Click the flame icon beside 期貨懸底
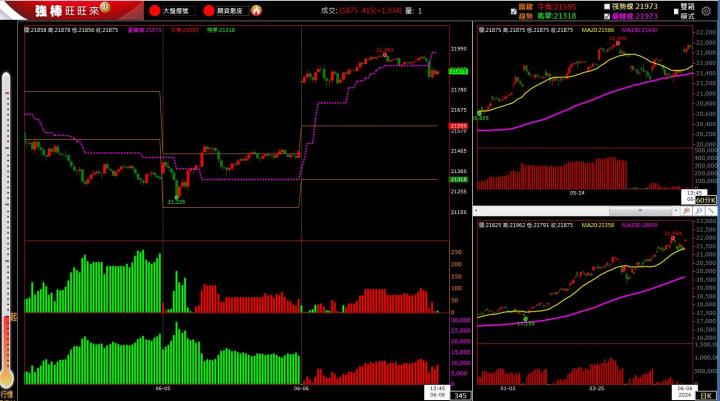This screenshot has height=401, width=720. click(x=256, y=11)
